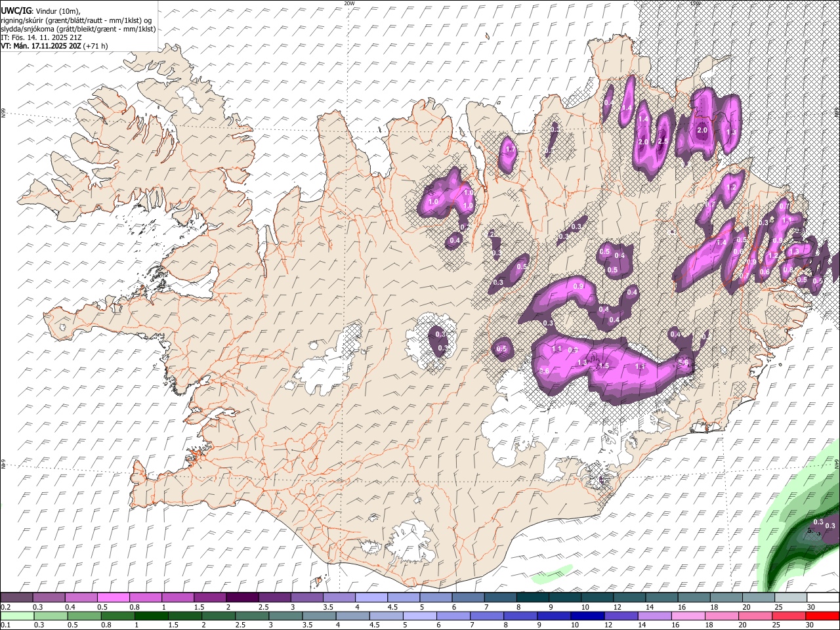Click the 30 label on the upper legend scale
Screen dimensions: 840x630
(810, 607)
